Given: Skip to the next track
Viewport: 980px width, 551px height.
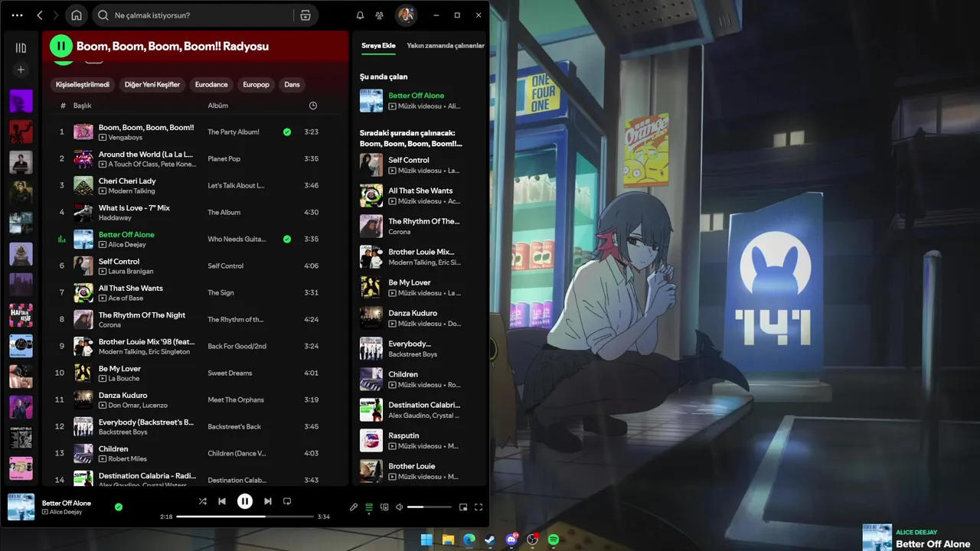Looking at the screenshot, I should [x=267, y=501].
